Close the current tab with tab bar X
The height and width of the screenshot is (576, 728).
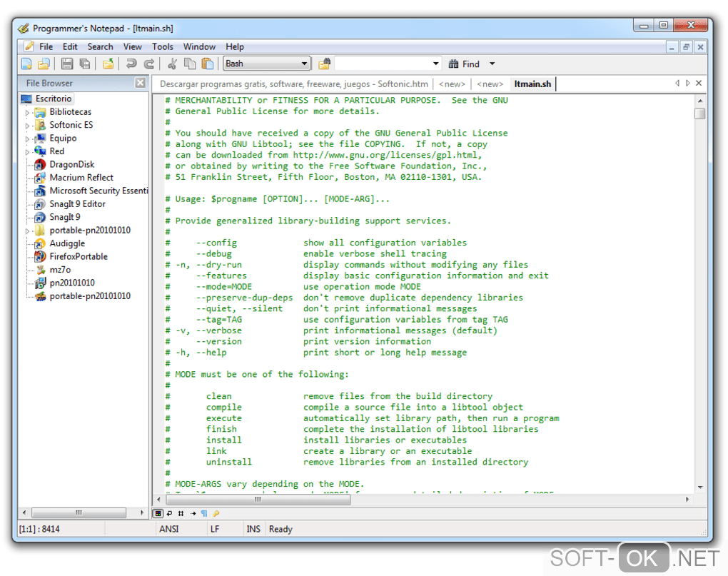tap(699, 83)
